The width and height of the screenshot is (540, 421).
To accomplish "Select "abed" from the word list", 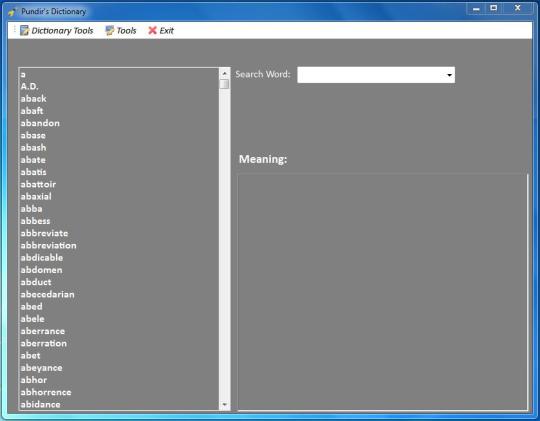I will pyautogui.click(x=31, y=307).
